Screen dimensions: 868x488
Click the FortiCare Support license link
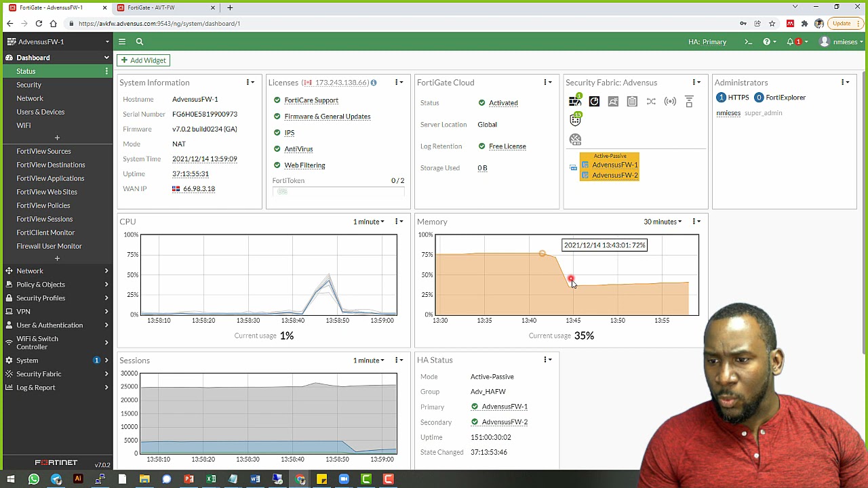click(x=311, y=100)
